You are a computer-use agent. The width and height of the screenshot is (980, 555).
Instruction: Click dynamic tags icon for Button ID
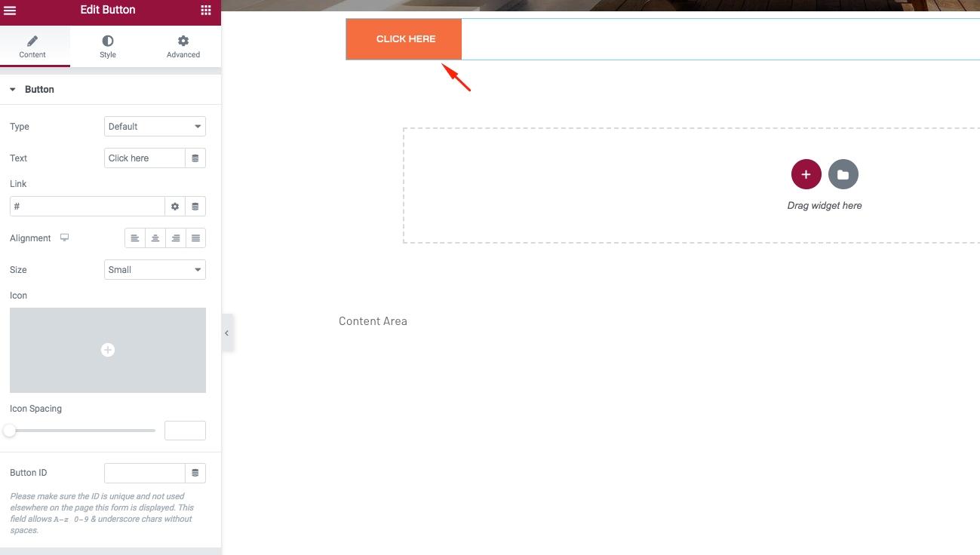coord(195,473)
